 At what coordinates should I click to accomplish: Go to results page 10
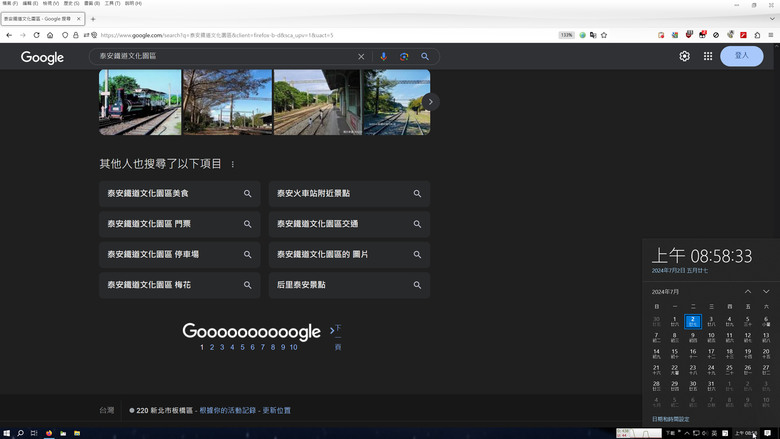[293, 347]
